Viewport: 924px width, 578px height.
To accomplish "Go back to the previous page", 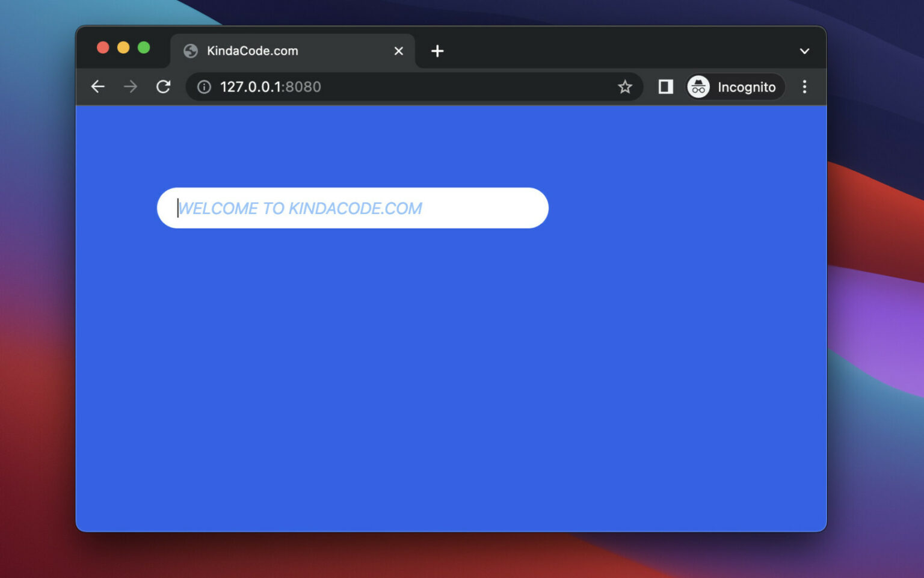I will tap(98, 87).
